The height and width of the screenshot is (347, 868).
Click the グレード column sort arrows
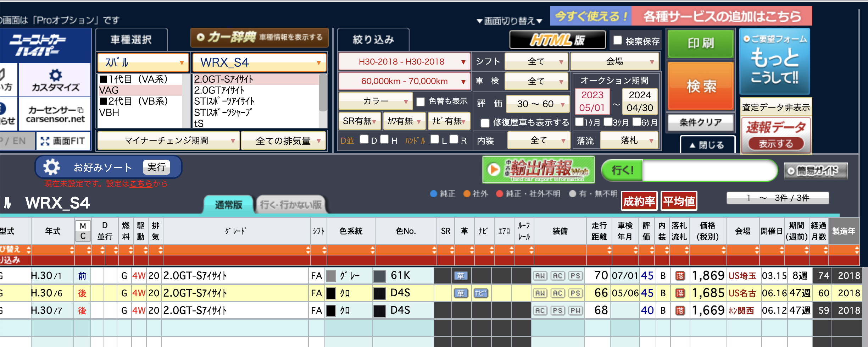point(308,250)
